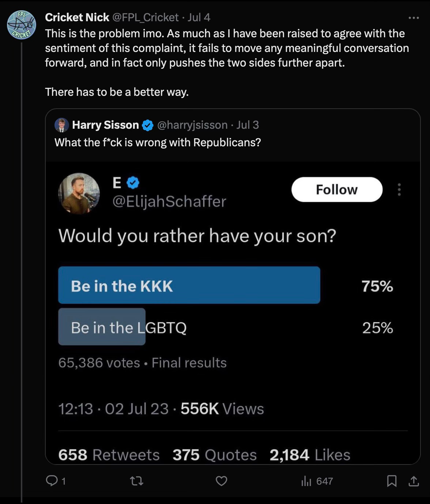The image size is (430, 504).
Task: Click the @harryjsisson handle
Action: (192, 125)
